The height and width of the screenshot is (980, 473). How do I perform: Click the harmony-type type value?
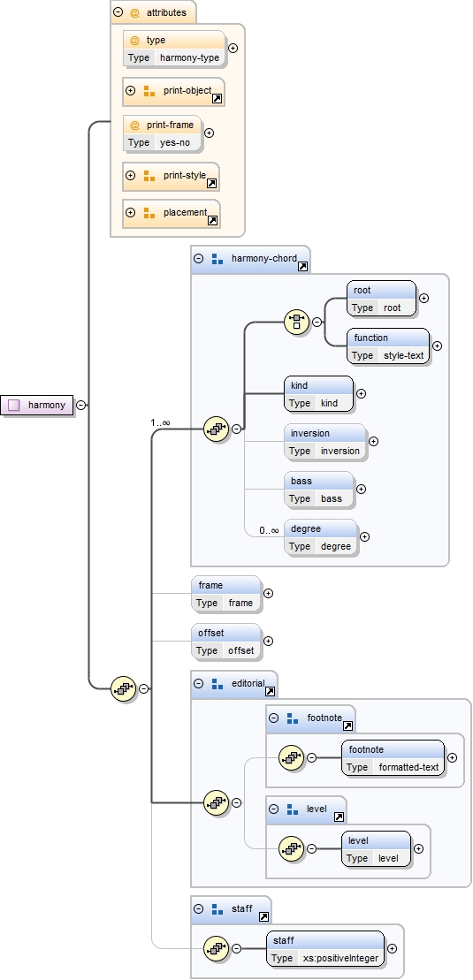click(x=189, y=57)
